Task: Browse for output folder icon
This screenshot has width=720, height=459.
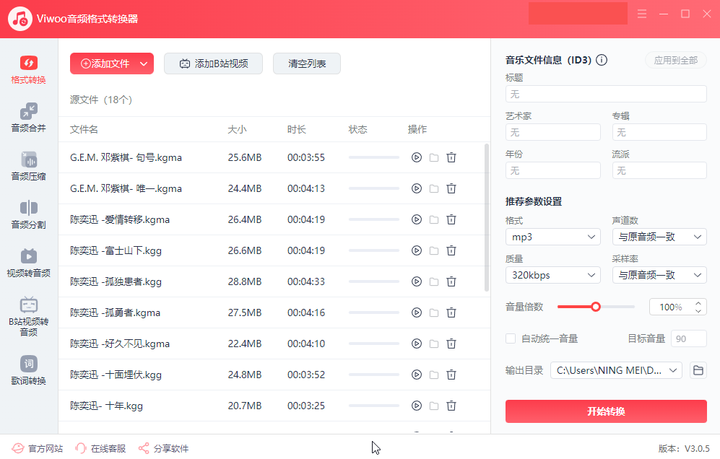Action: 698,370
